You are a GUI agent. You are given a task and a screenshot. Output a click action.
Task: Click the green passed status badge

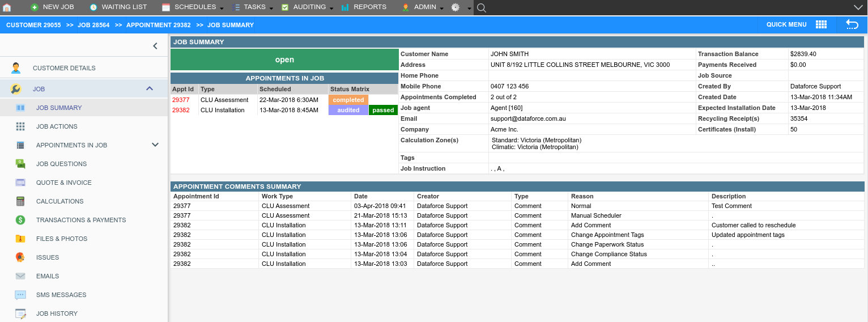pos(383,110)
